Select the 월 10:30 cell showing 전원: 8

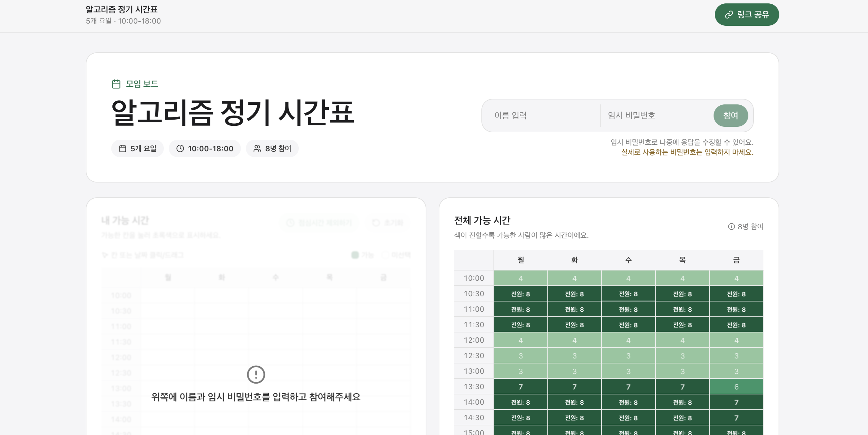click(x=521, y=294)
